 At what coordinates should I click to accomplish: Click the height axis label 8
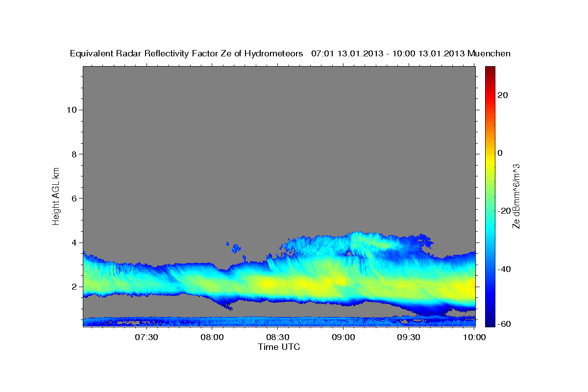73,154
